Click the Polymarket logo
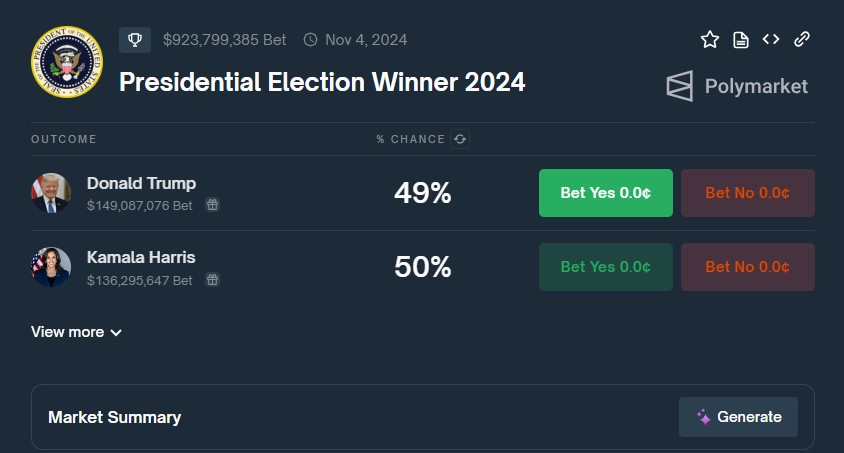This screenshot has width=844, height=453. point(737,86)
